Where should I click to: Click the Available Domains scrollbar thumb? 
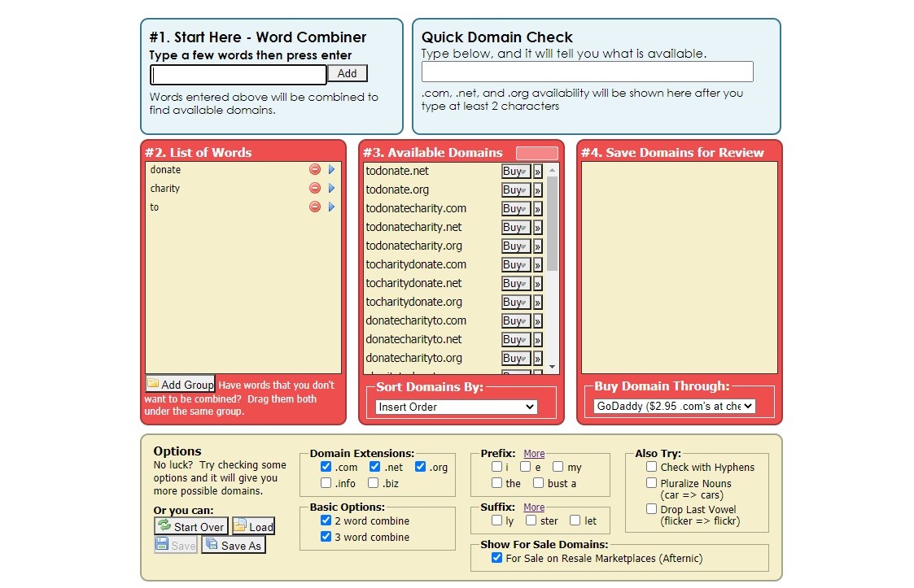click(x=552, y=224)
